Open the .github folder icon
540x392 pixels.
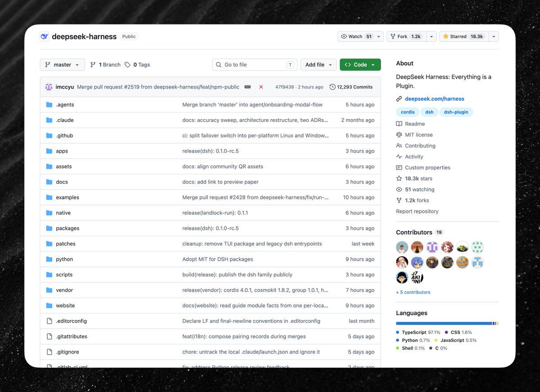tap(49, 135)
